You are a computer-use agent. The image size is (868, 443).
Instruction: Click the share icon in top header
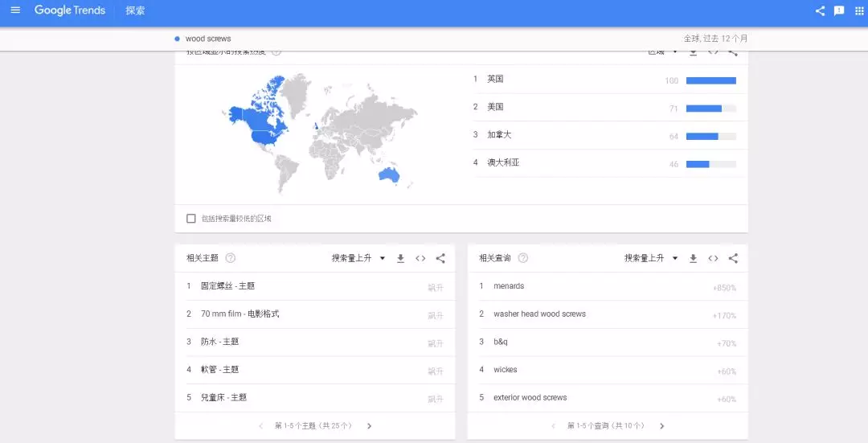(820, 10)
